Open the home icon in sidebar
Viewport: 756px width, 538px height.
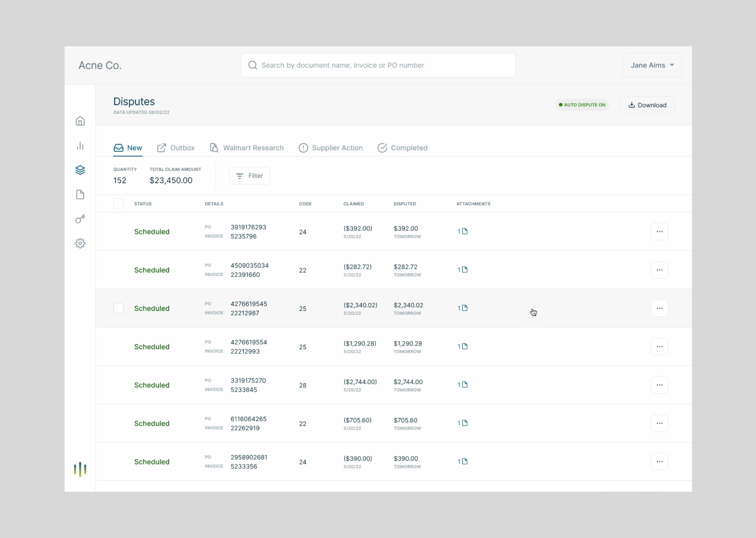point(80,121)
